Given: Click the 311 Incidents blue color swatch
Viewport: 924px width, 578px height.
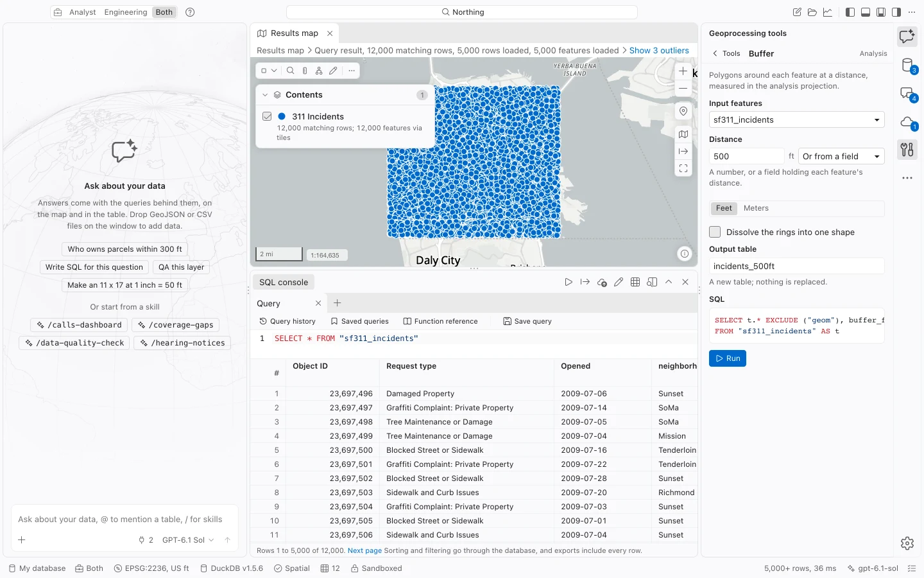Looking at the screenshot, I should 282,116.
